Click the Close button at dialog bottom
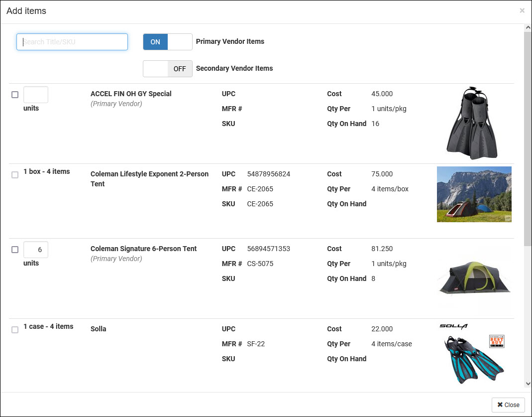The height and width of the screenshot is (417, 532). coord(508,405)
